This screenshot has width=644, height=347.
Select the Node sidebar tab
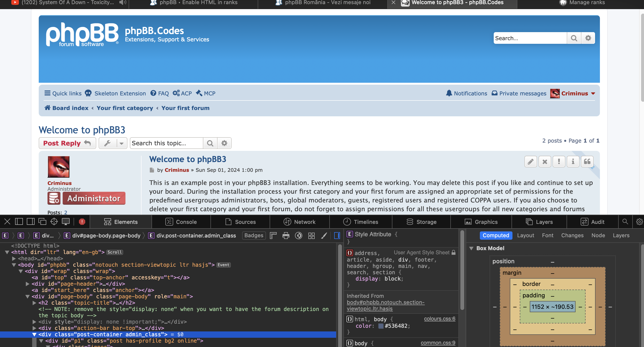click(598, 235)
